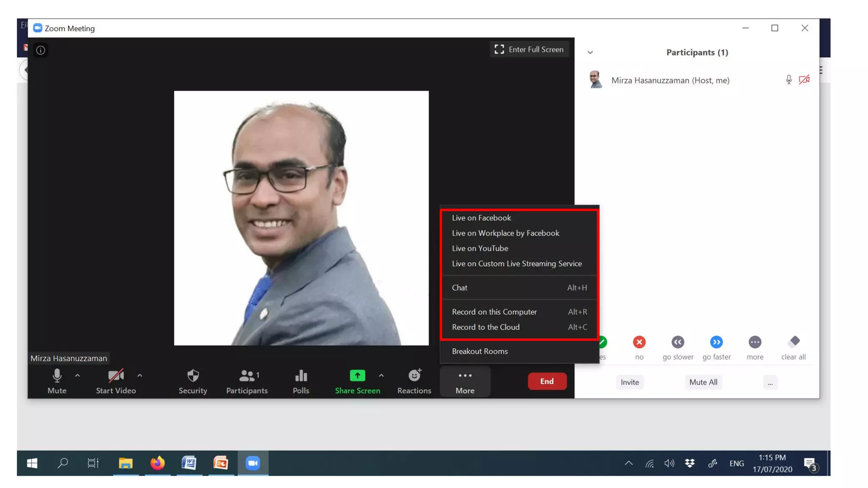Viewport: 868px width, 488px height.
Task: Click the 'go slower' feedback icon
Action: 678,342
